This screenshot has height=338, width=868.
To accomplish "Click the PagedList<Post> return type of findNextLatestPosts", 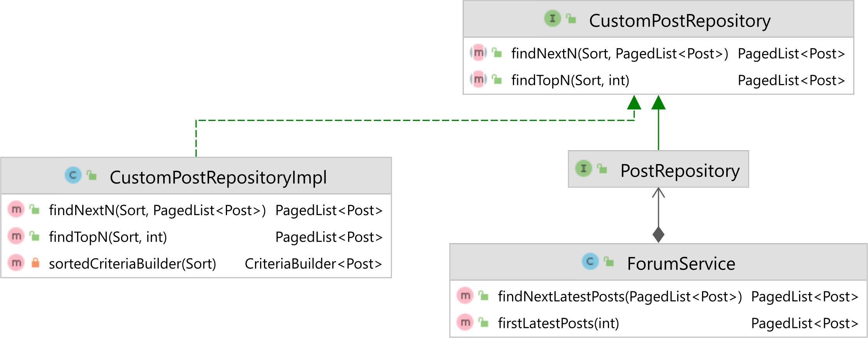I will tap(805, 297).
